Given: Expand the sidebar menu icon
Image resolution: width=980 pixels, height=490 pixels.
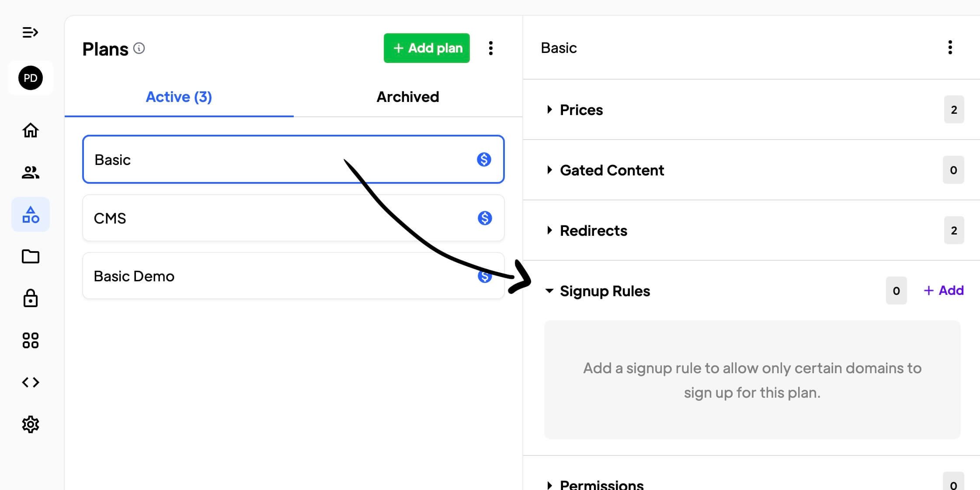Looking at the screenshot, I should pyautogui.click(x=30, y=32).
